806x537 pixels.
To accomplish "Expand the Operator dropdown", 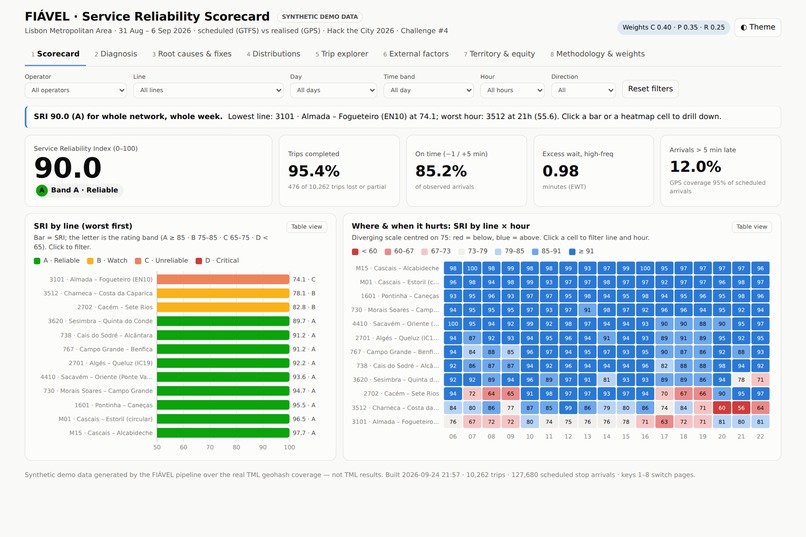I will pos(76,90).
